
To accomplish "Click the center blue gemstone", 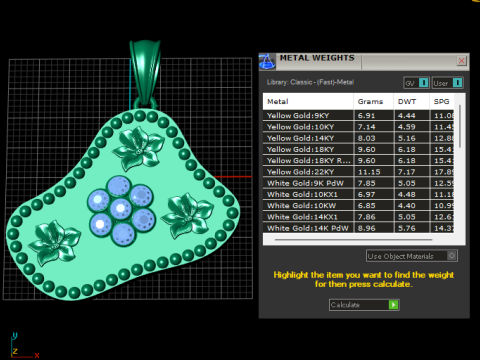I will pyautogui.click(x=121, y=209).
